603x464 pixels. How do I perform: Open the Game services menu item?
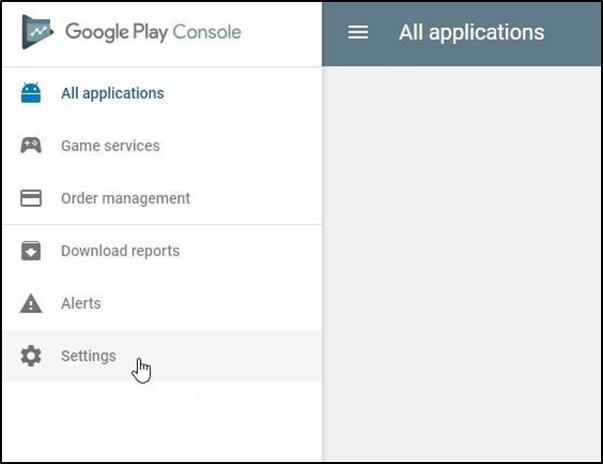click(110, 146)
